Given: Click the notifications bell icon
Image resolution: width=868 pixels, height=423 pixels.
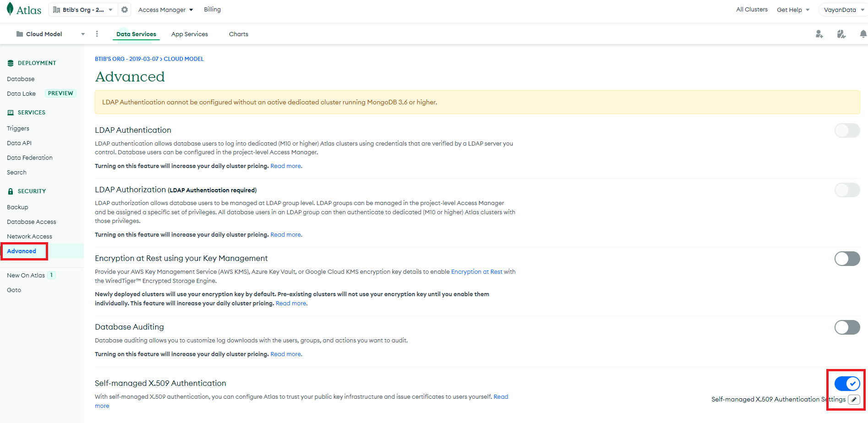Looking at the screenshot, I should tap(863, 34).
